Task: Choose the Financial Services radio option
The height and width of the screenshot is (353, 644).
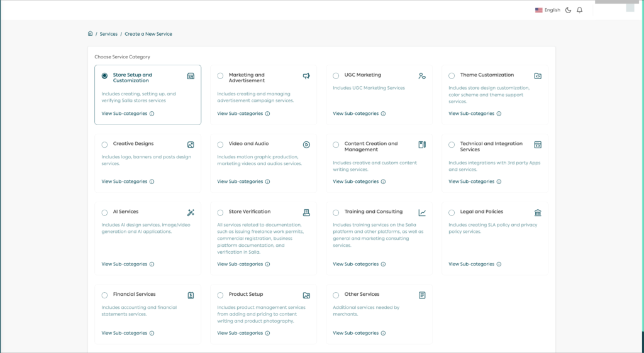Action: (104, 295)
